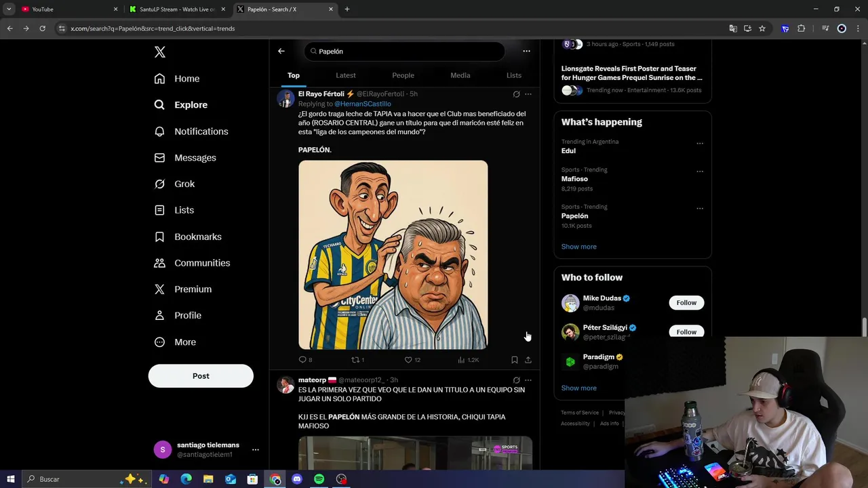Image resolution: width=868 pixels, height=488 pixels.
Task: Open a new browser tab
Action: [x=347, y=9]
